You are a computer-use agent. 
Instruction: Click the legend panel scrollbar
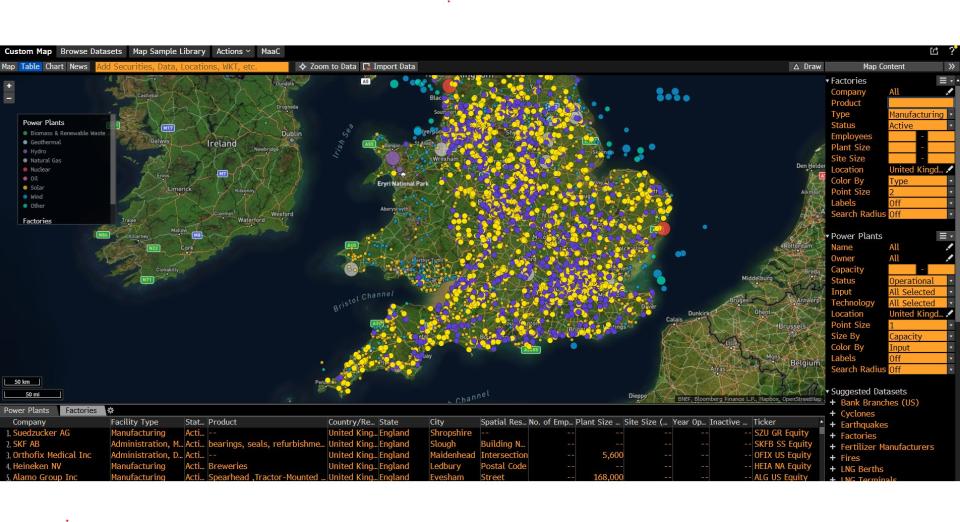point(113,159)
